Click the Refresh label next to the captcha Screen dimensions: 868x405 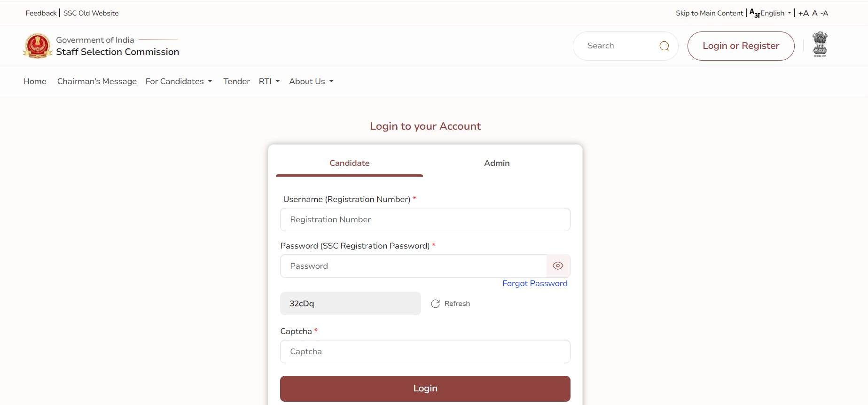[457, 304]
